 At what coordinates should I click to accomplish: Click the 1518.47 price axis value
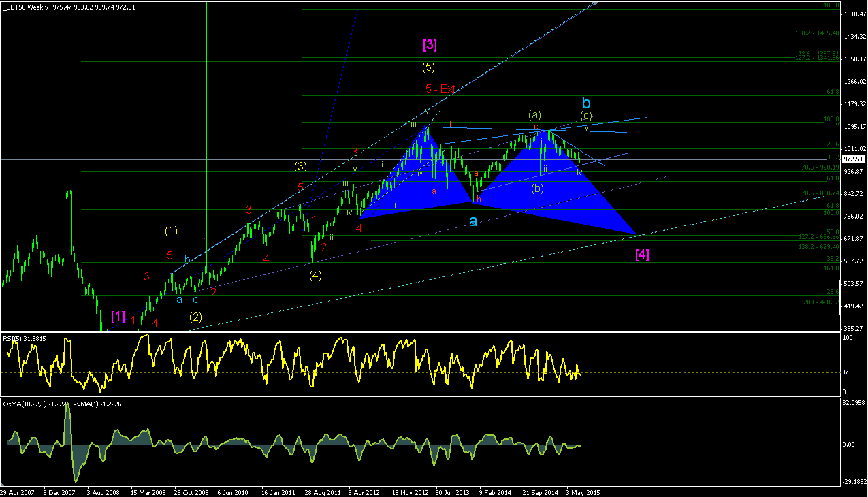click(x=854, y=14)
